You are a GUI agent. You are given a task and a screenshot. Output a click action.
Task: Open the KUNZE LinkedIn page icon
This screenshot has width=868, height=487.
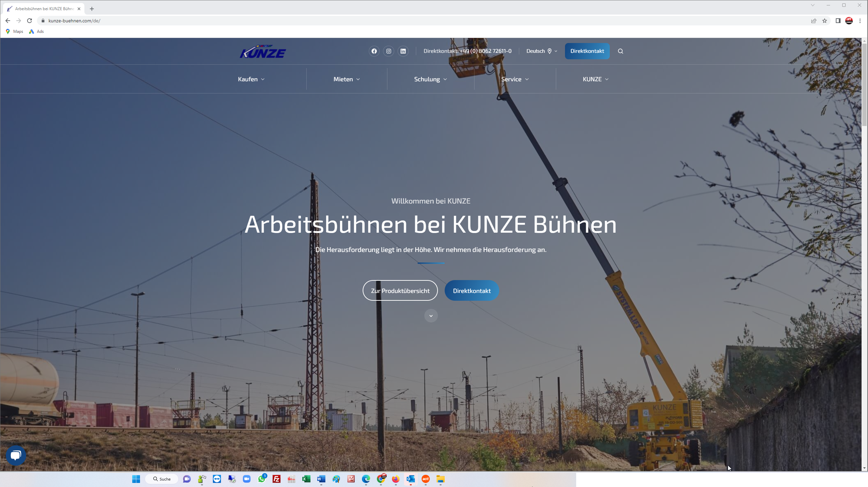[x=403, y=51]
